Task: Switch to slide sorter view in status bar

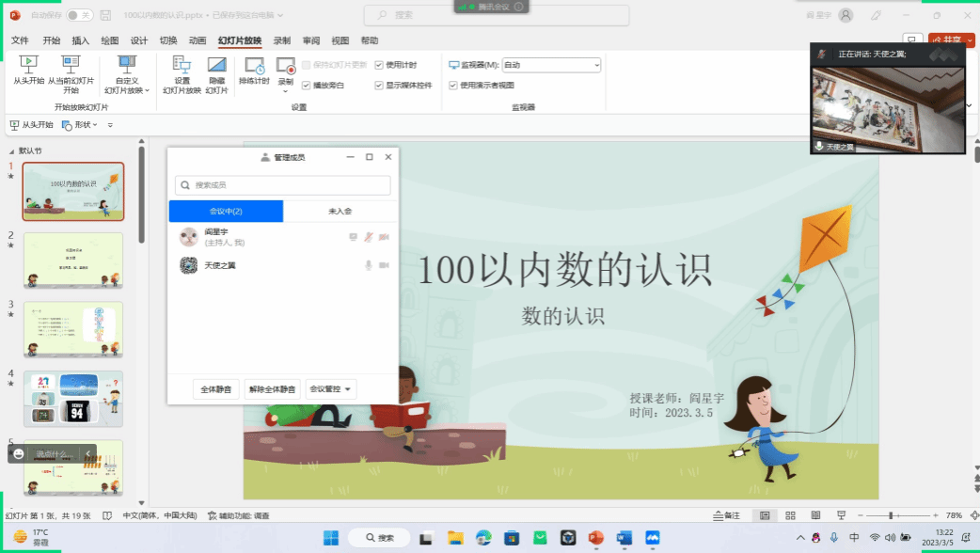Action: (790, 515)
